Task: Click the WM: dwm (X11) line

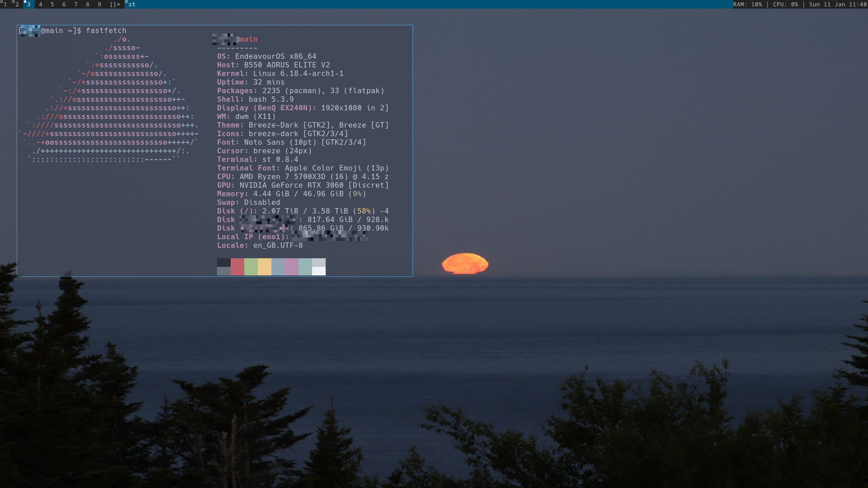Action: click(x=247, y=116)
